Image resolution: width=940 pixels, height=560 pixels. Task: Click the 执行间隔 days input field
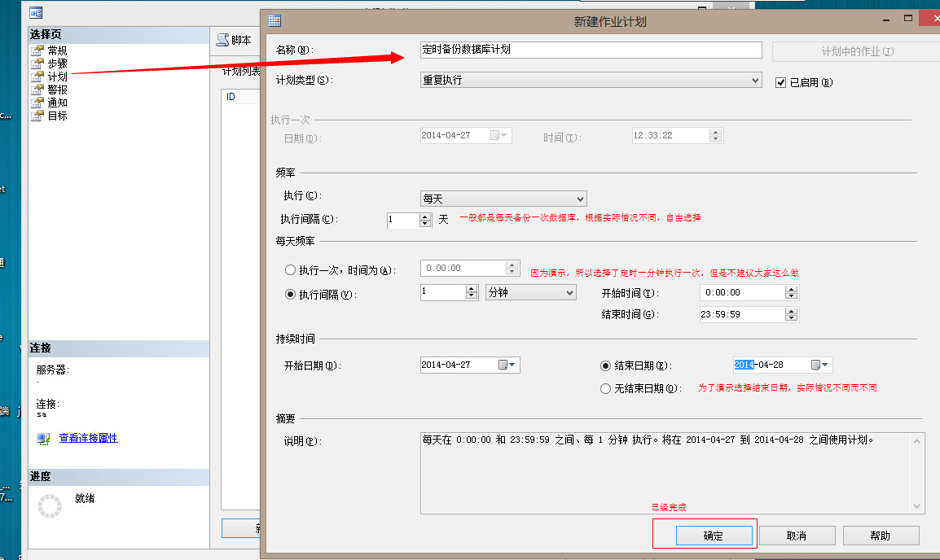click(x=403, y=221)
